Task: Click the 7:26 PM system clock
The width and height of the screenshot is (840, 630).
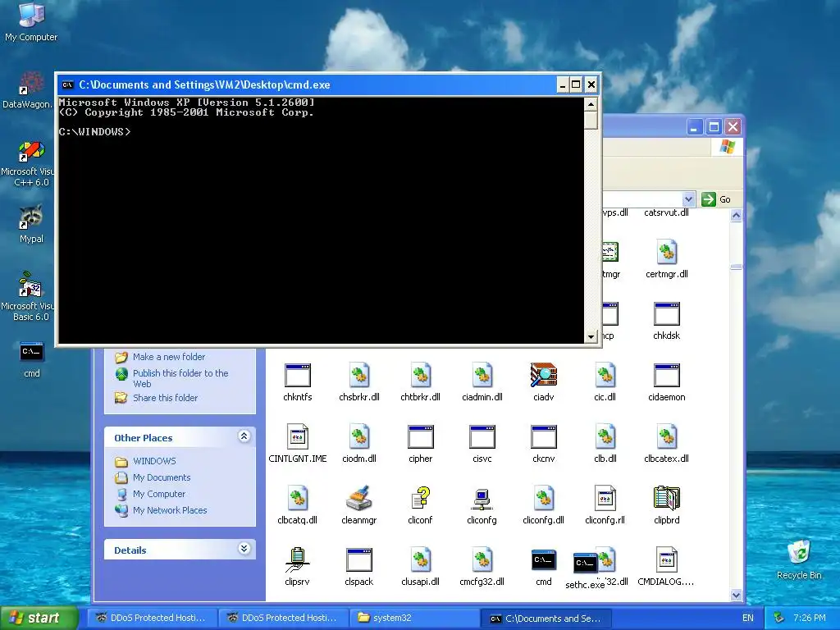Action: [809, 619]
